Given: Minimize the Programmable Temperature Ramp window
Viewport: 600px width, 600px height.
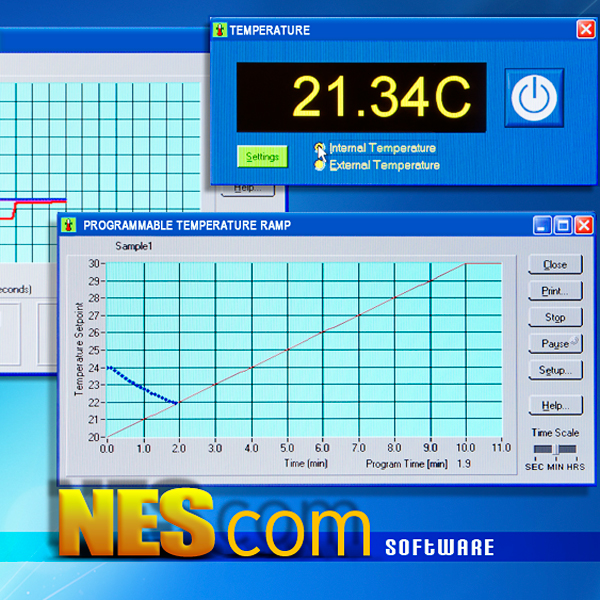Looking at the screenshot, I should (x=542, y=225).
